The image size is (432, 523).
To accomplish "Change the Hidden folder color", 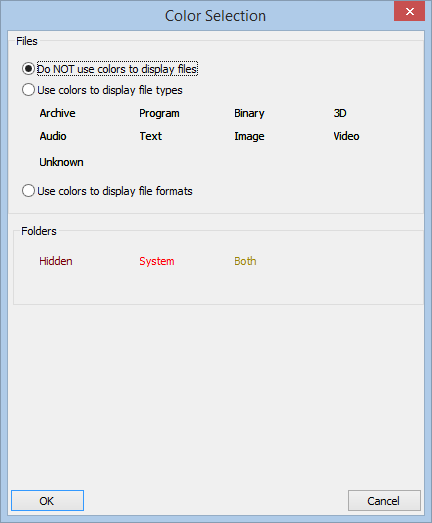I will click(56, 261).
